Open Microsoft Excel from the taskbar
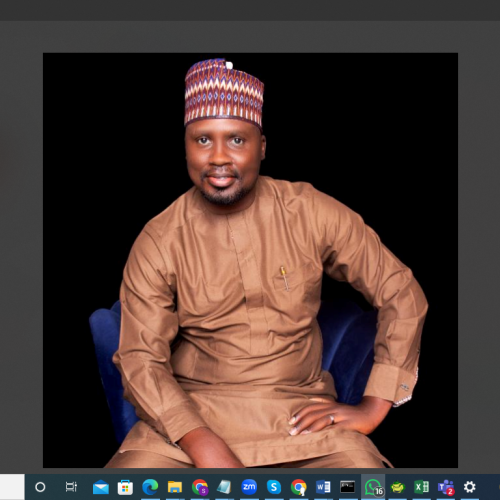Screen dimensions: 500x500 421,487
